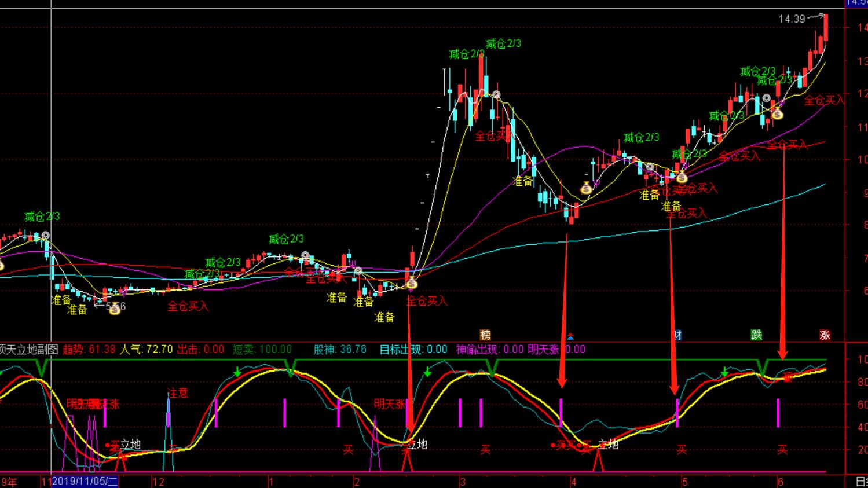Viewport: 868px width, 488px height.
Task: Click month 12 on the time axis
Action: 158,482
